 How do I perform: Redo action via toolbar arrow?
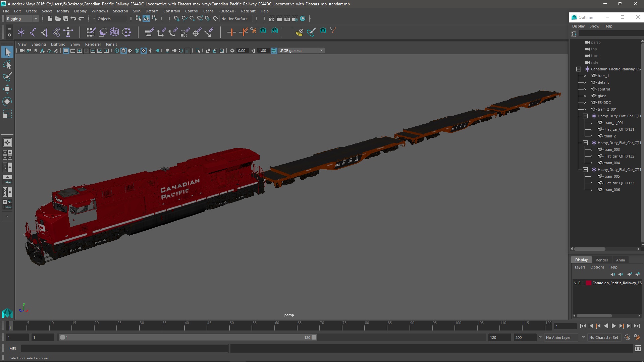click(81, 19)
